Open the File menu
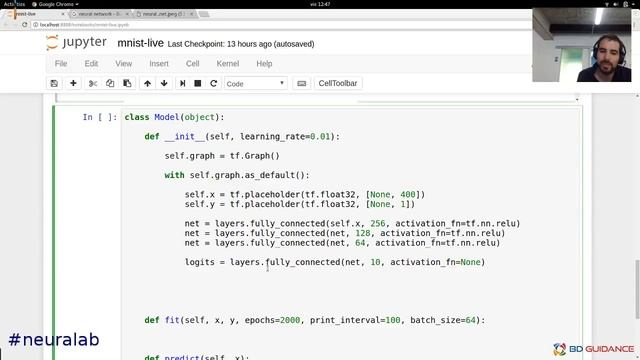Viewport: 640px width, 360px height. (x=61, y=64)
